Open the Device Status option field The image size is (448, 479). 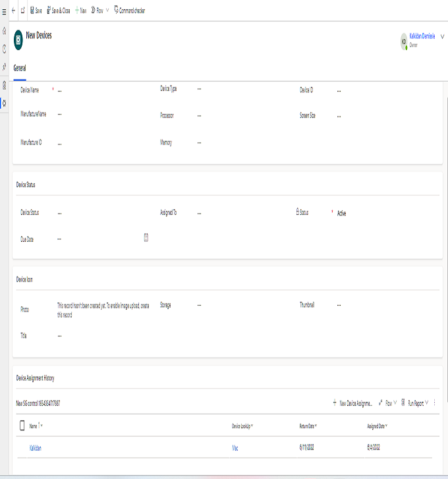point(104,213)
